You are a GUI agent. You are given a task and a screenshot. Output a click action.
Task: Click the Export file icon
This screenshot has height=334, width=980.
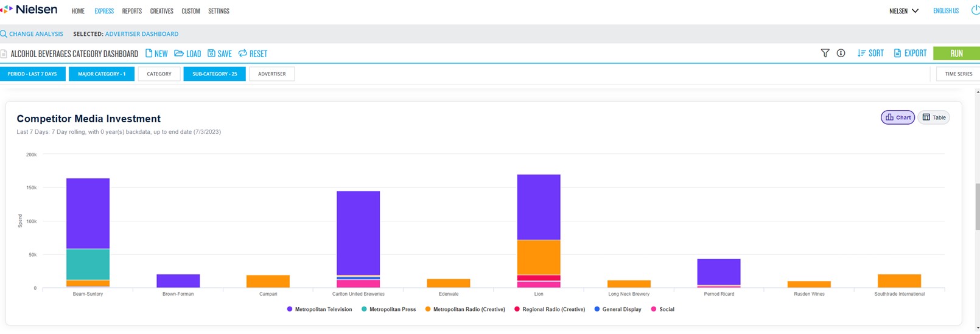tap(897, 54)
